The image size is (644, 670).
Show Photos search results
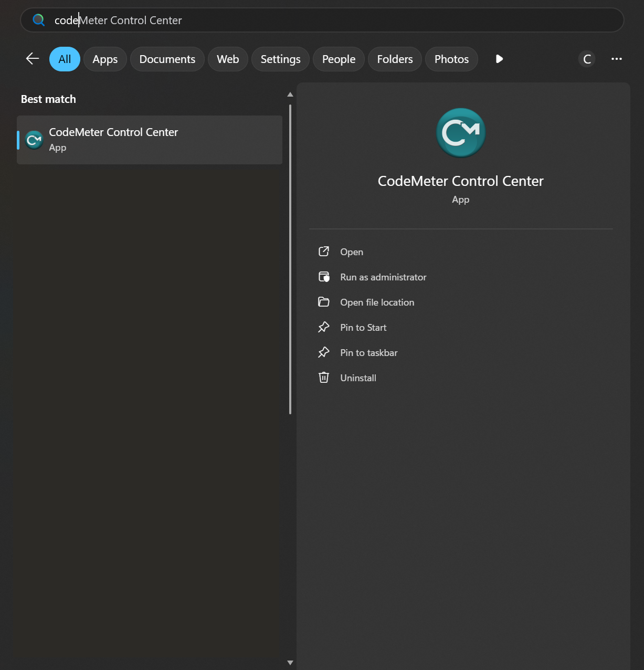click(x=452, y=59)
